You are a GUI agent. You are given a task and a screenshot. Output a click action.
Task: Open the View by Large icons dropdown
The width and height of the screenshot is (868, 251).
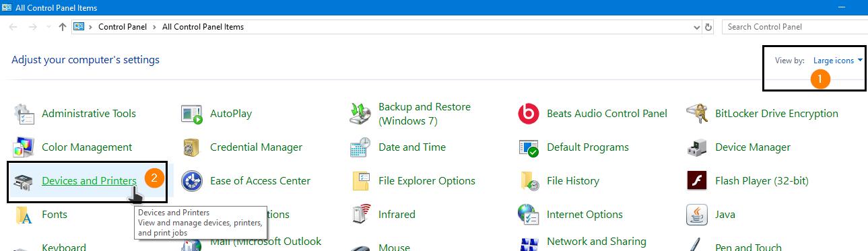pos(838,61)
